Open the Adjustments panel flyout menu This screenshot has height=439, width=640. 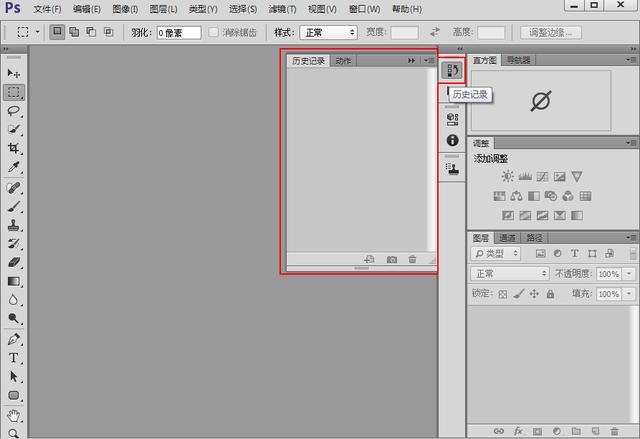coord(631,143)
